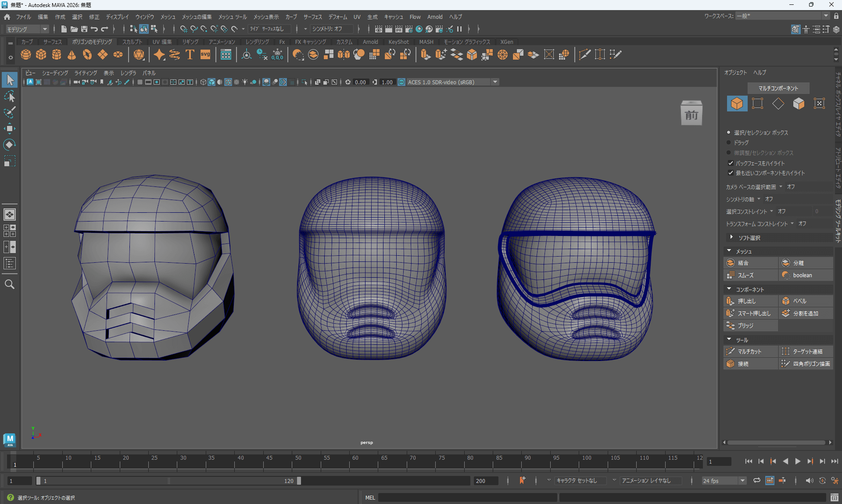The height and width of the screenshot is (504, 842).
Task: Click the play forward button
Action: (798, 461)
